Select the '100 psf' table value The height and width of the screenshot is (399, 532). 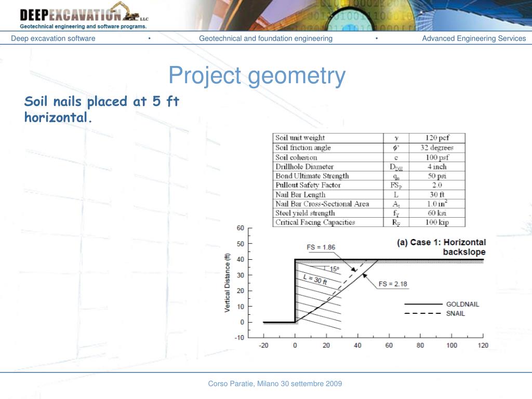[x=437, y=157]
